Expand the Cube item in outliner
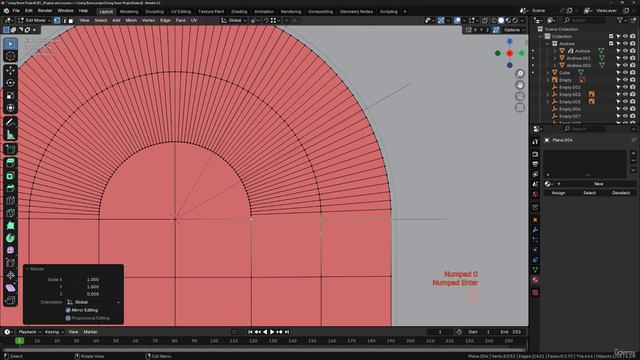 (x=548, y=73)
